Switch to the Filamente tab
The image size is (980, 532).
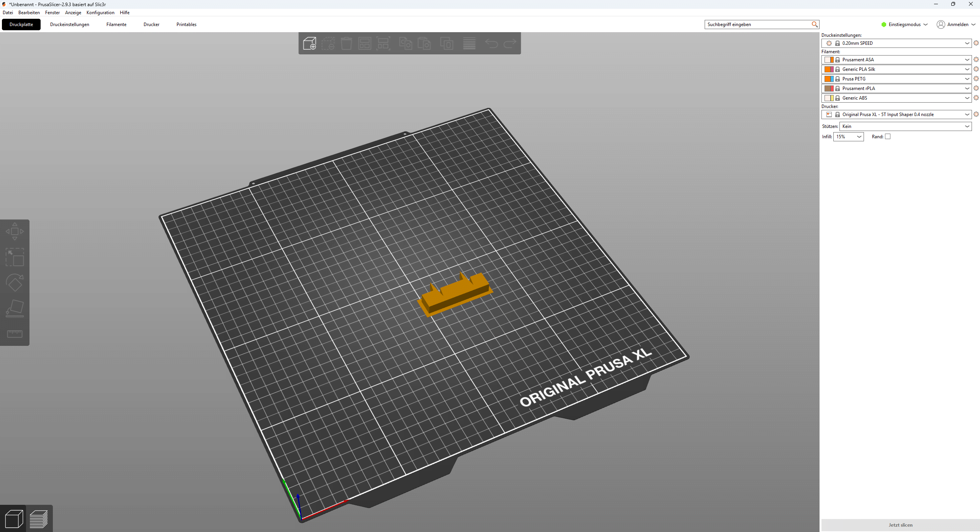click(x=116, y=25)
